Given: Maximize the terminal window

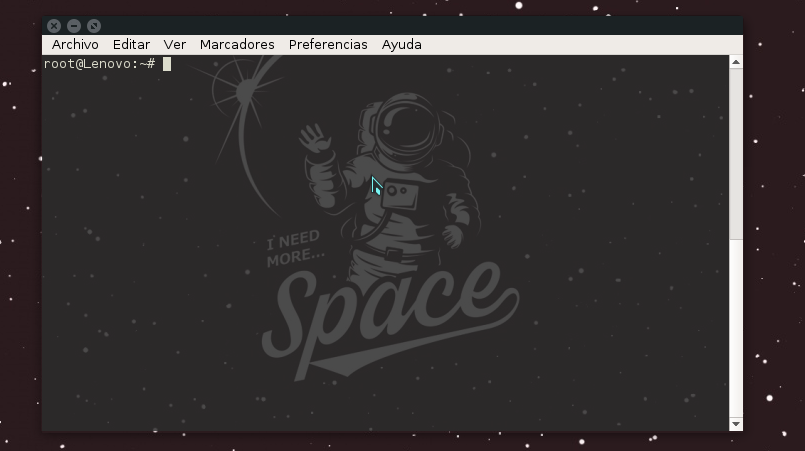Looking at the screenshot, I should [94, 26].
